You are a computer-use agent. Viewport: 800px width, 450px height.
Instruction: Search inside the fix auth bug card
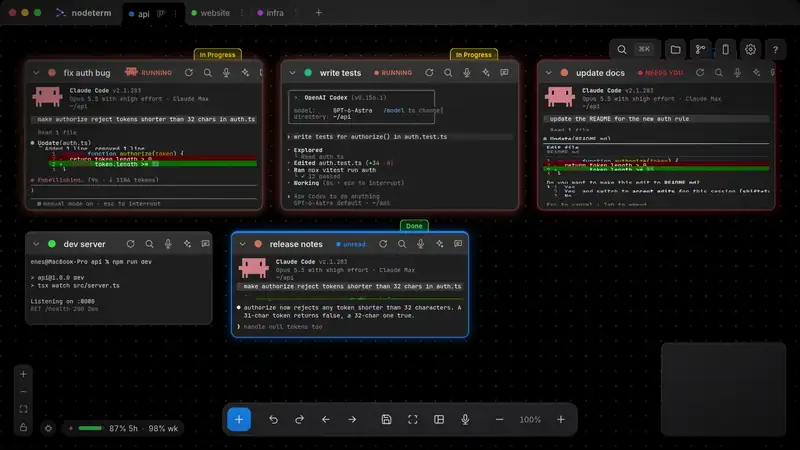pos(208,73)
